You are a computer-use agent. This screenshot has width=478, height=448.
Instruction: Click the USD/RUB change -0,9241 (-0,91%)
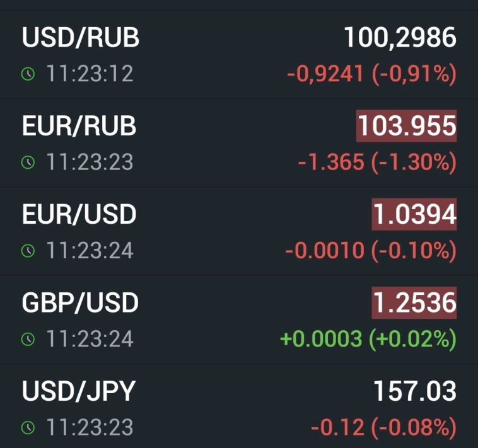(x=371, y=74)
